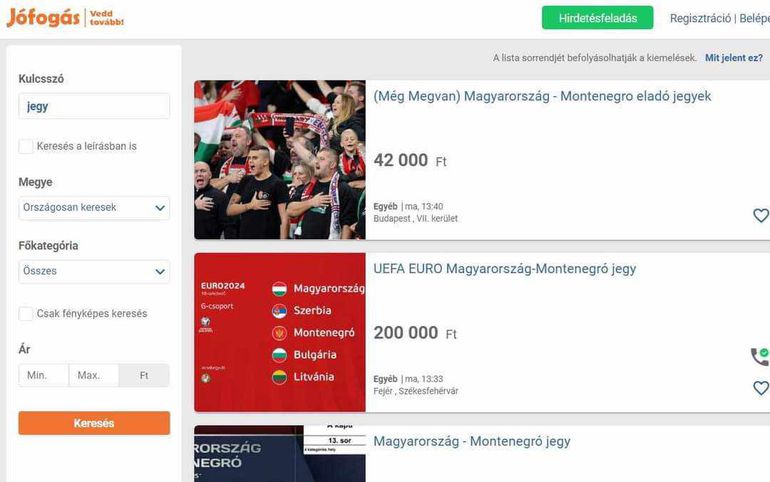Open Hirdetésfeladás to post an ad
The image size is (770, 482).
pyautogui.click(x=598, y=18)
